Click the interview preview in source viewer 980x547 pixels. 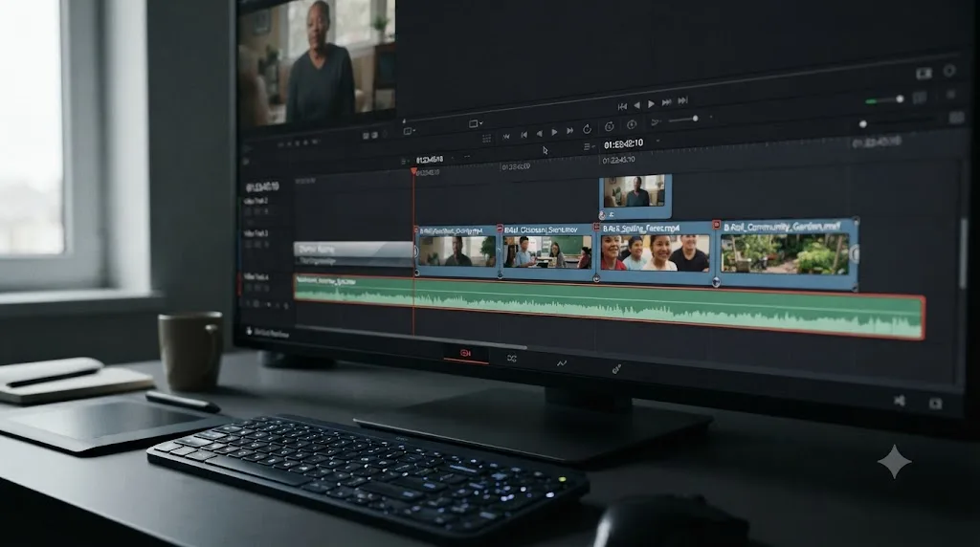pyautogui.click(x=318, y=61)
